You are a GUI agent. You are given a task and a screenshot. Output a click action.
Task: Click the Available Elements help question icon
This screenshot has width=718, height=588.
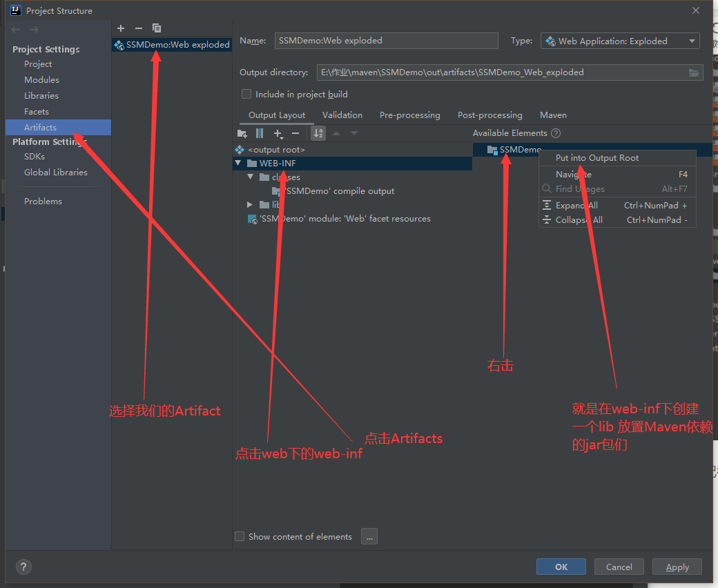(x=556, y=133)
